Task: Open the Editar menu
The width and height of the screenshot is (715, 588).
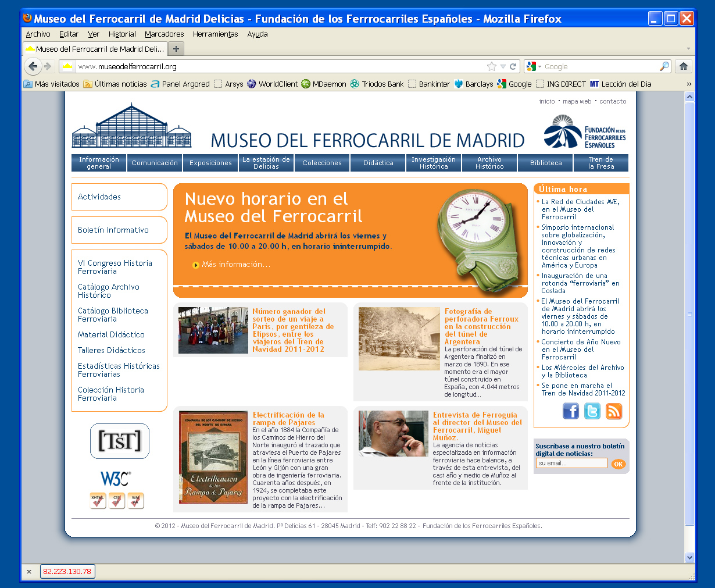Action: pyautogui.click(x=69, y=34)
